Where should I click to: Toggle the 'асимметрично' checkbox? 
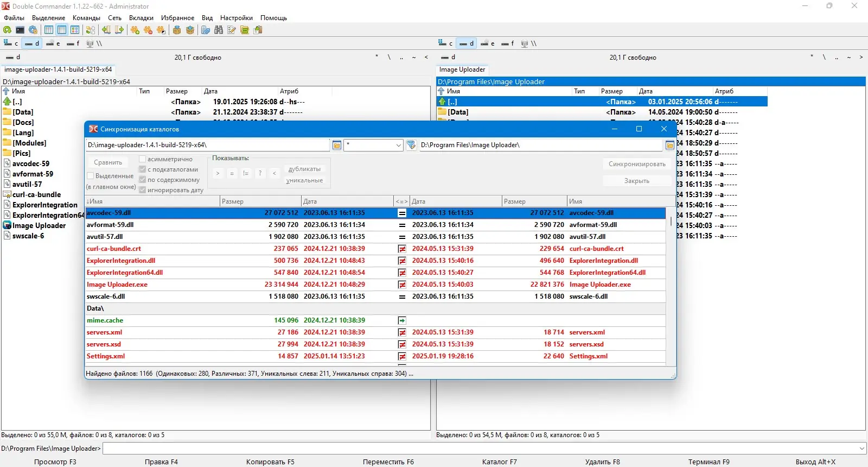143,159
